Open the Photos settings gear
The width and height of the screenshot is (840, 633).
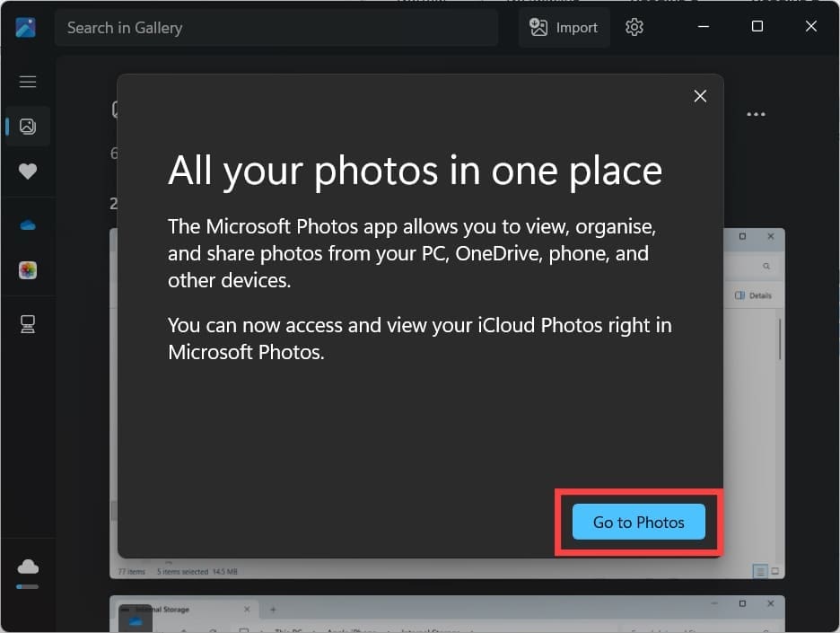tap(634, 27)
